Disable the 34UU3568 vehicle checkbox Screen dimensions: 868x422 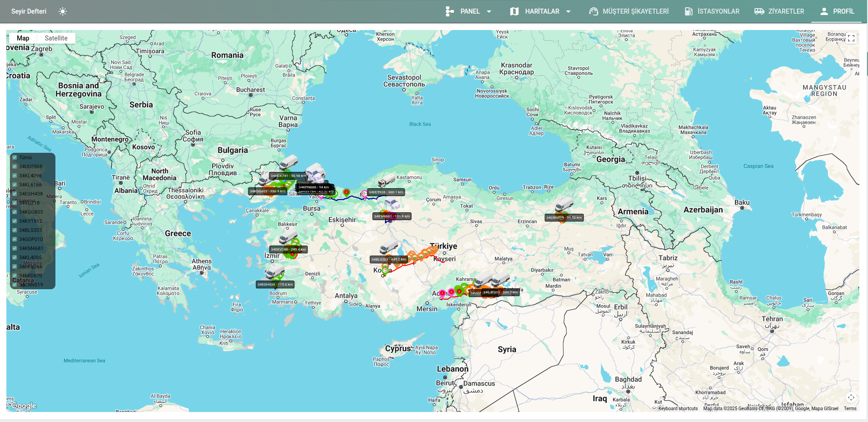[15, 166]
